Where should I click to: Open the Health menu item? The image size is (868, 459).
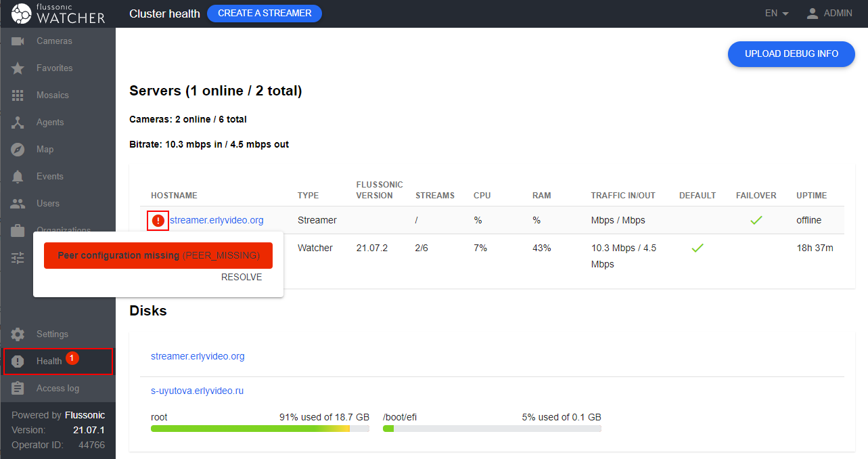click(49, 362)
